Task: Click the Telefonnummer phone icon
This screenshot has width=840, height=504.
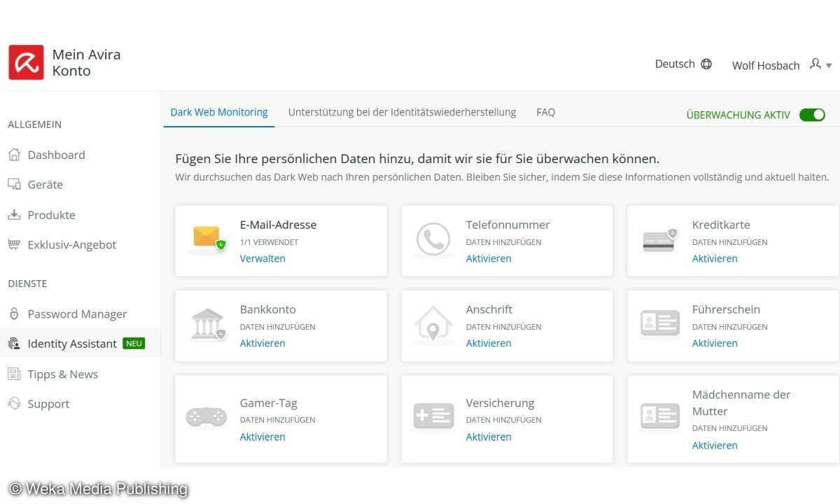Action: (x=433, y=239)
